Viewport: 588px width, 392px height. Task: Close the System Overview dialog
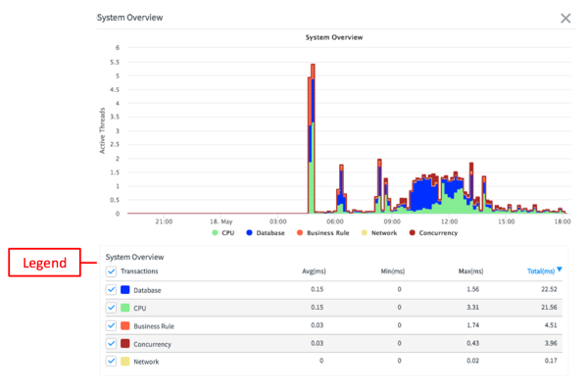pyautogui.click(x=565, y=18)
